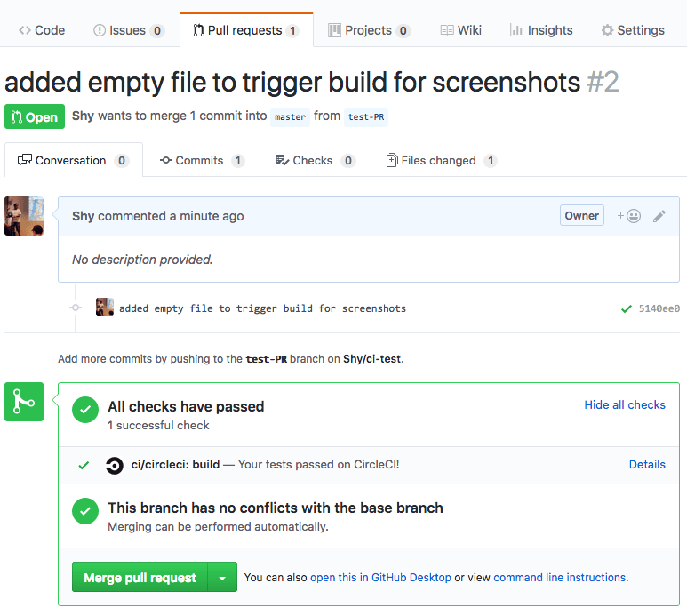This screenshot has width=687, height=616.
Task: Click the 5140ee0 commit hash
Action: pyautogui.click(x=659, y=308)
